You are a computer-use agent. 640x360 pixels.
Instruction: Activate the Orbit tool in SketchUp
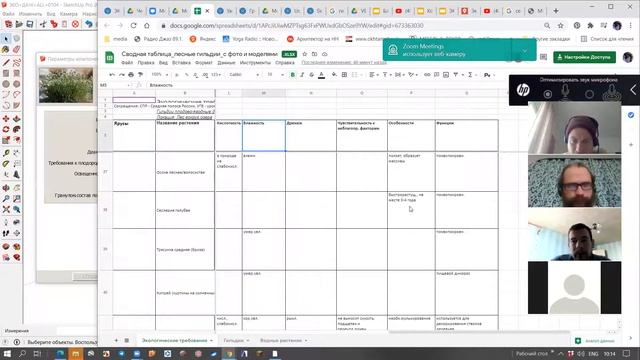[x=6, y=188]
